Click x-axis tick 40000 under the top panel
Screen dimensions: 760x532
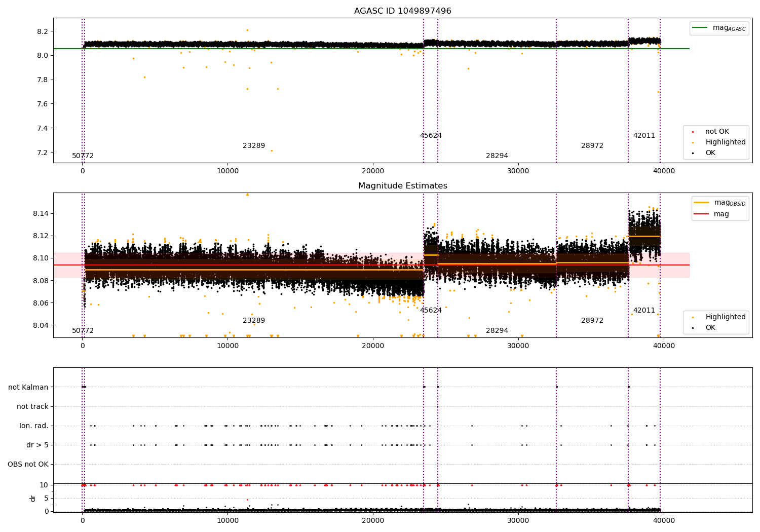[x=664, y=171]
